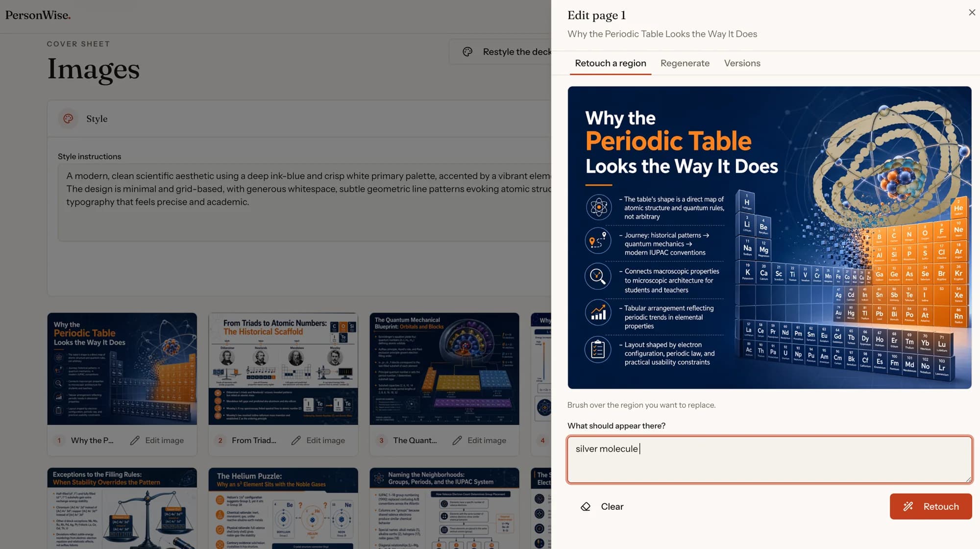Viewport: 980px width, 549px height.
Task: Click the 'Style' section header
Action: point(97,119)
